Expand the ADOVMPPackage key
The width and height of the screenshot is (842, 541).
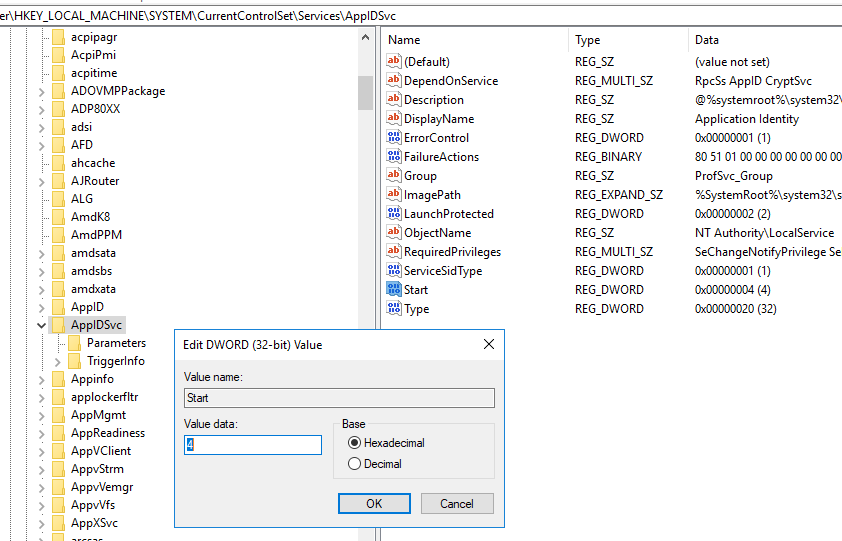point(41,91)
